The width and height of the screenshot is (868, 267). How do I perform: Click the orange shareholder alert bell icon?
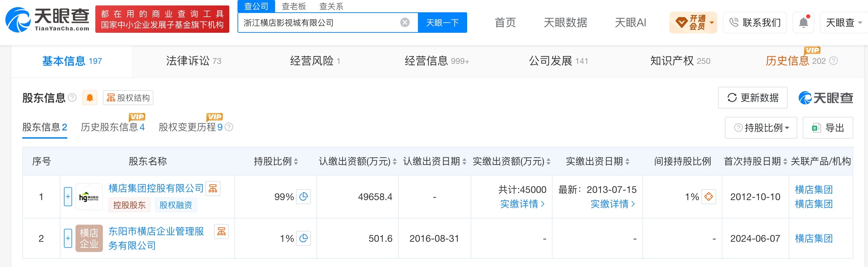click(x=90, y=98)
